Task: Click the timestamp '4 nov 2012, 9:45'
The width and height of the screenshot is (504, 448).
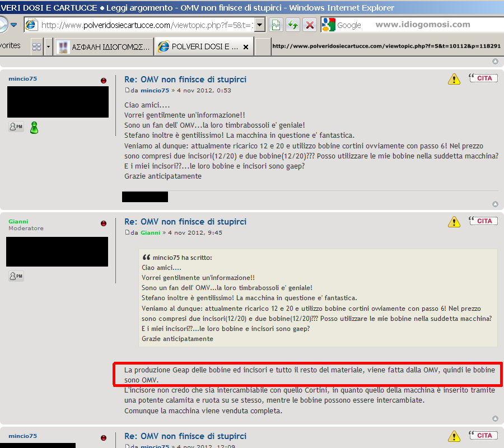Action: pyautogui.click(x=195, y=232)
